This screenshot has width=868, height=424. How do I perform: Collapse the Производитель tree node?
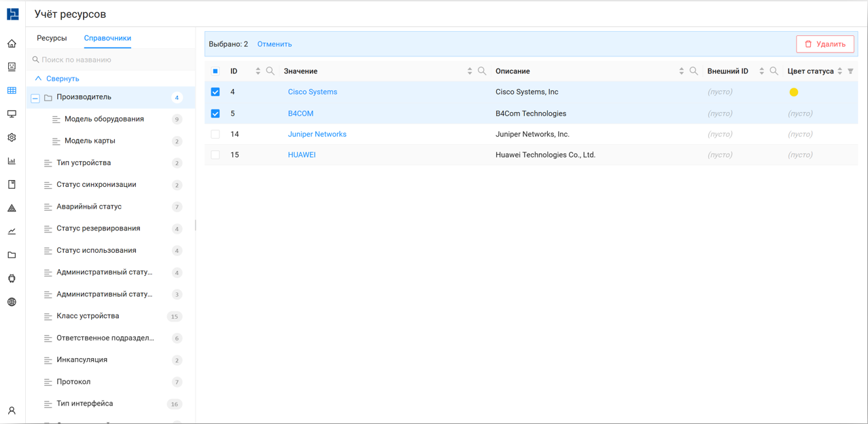35,98
